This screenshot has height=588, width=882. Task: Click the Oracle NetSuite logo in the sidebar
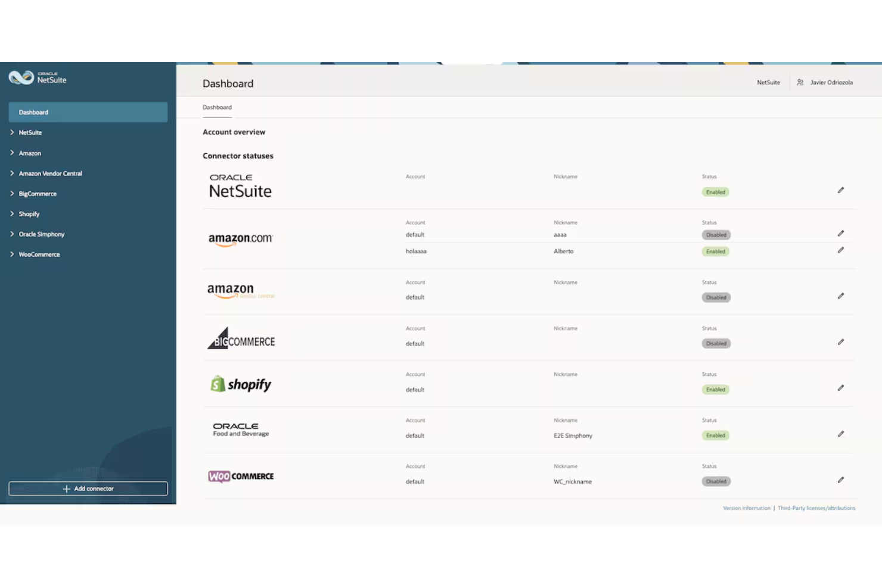tap(37, 78)
